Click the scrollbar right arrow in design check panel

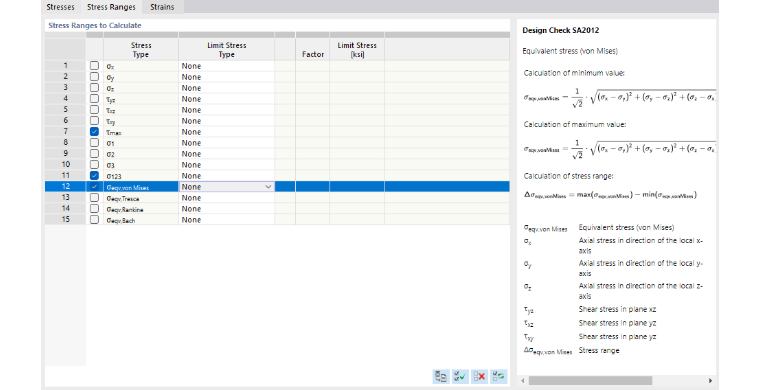tap(710, 381)
